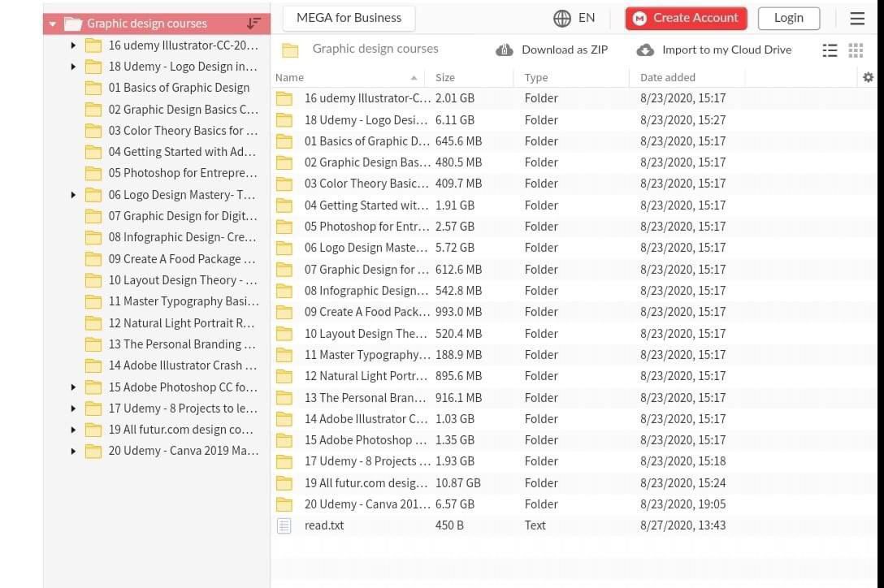Click the Login button
This screenshot has height=588, width=884.
pyautogui.click(x=789, y=18)
